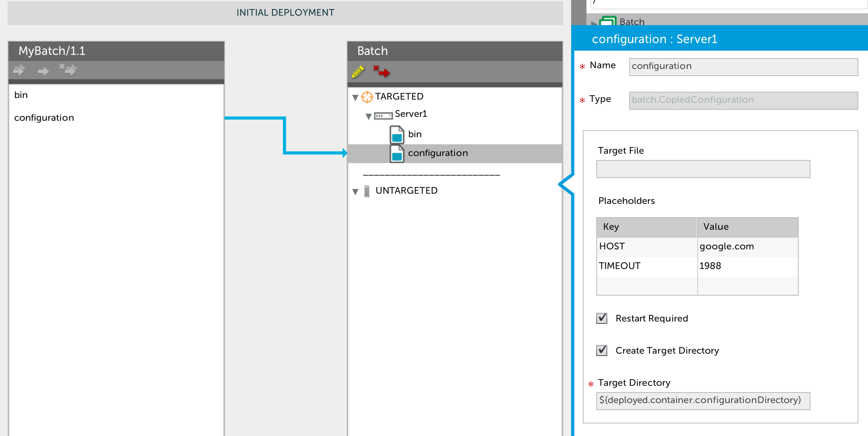The image size is (868, 436).
Task: Uncheck the Create Target Directory checkbox
Action: pyautogui.click(x=602, y=350)
